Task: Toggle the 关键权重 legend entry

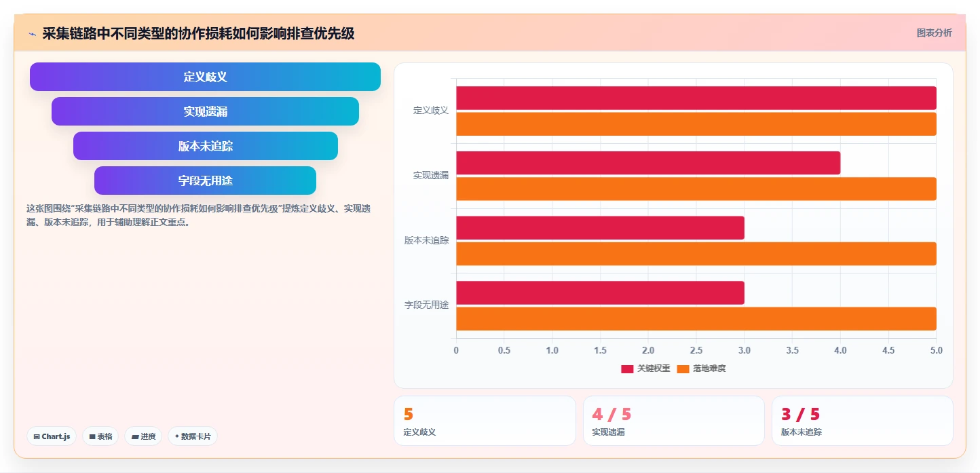Action: [645, 368]
